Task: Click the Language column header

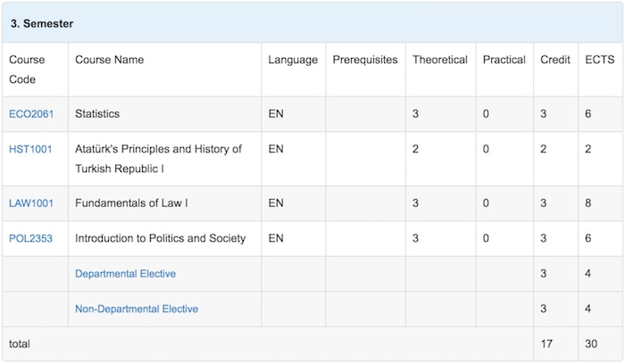Action: [293, 60]
